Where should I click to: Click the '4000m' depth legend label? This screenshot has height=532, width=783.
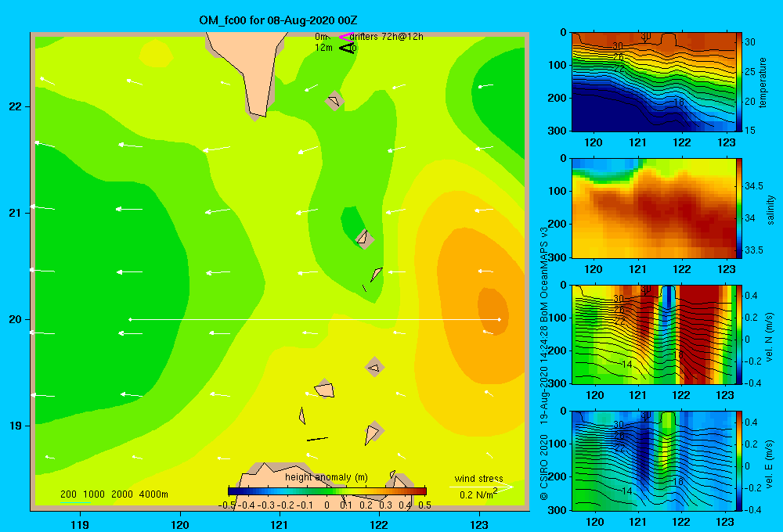click(153, 494)
